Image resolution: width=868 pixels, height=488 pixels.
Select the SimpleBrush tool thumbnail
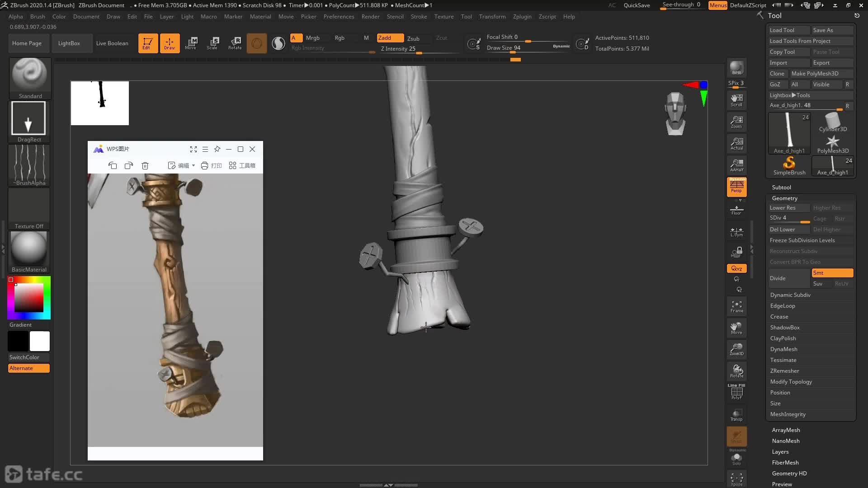click(x=789, y=166)
